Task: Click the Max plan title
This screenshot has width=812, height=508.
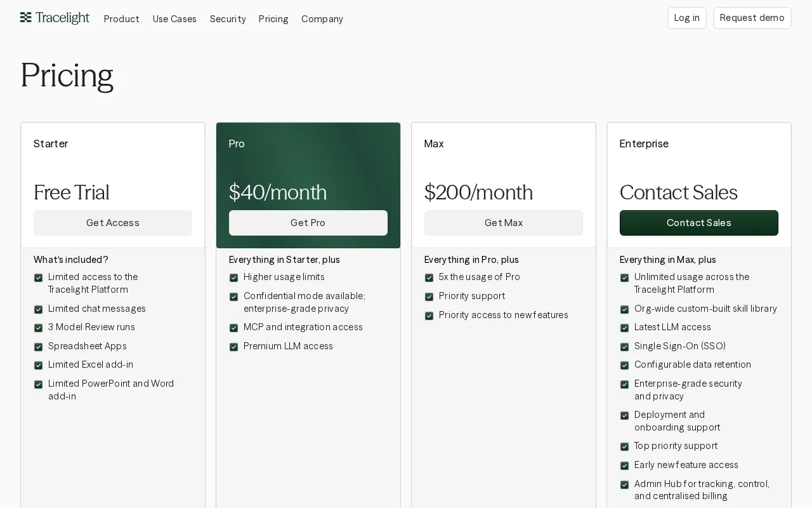Action: [434, 144]
